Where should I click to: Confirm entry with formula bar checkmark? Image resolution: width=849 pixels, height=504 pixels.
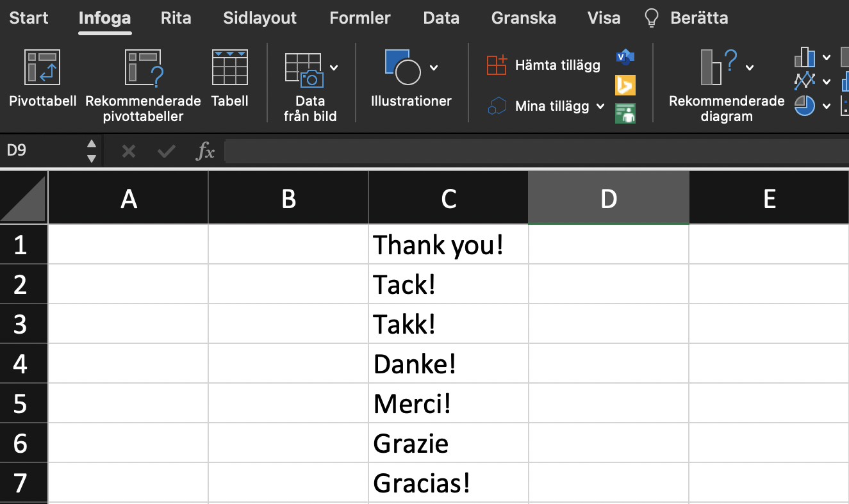(x=167, y=151)
